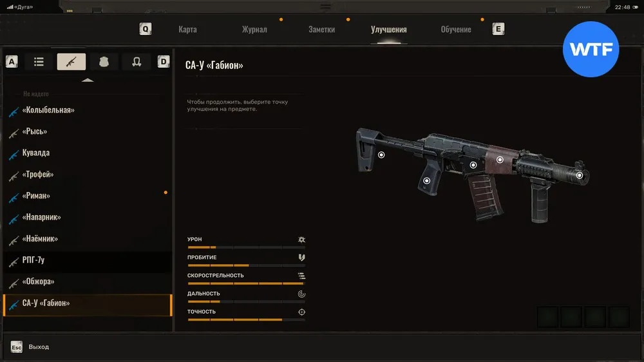Image resolution: width=644 pixels, height=362 pixels.
Task: Select the pistol grip upgrade point
Action: point(427,181)
